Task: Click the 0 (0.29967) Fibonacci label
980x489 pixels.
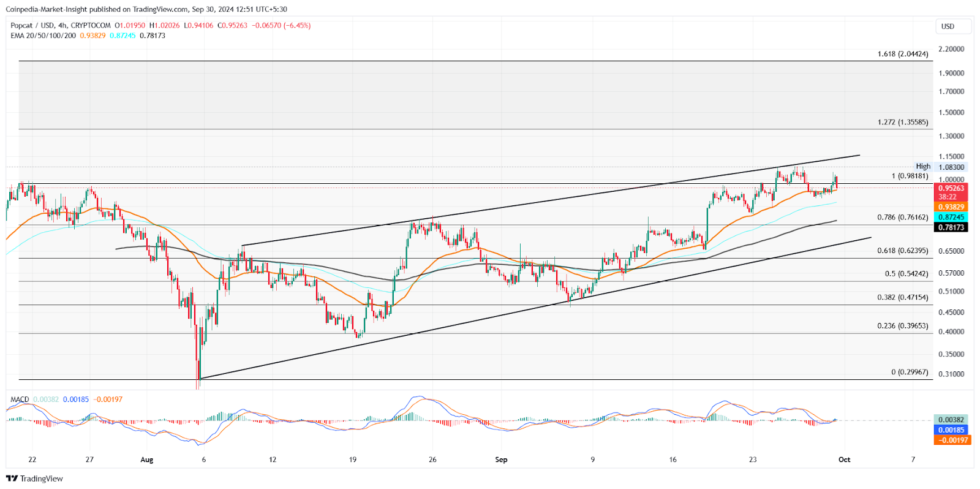Action: pos(910,372)
